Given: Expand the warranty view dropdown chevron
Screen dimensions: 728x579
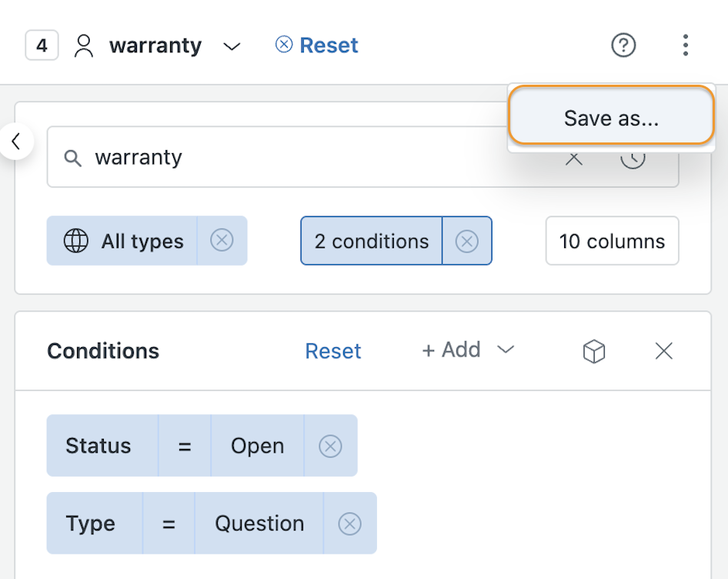Looking at the screenshot, I should pyautogui.click(x=232, y=46).
